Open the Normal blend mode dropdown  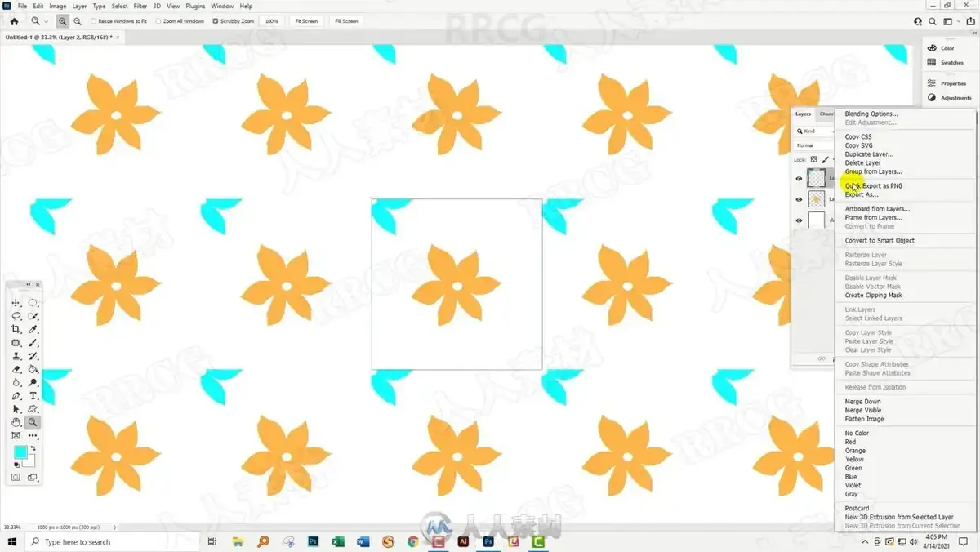click(x=815, y=145)
